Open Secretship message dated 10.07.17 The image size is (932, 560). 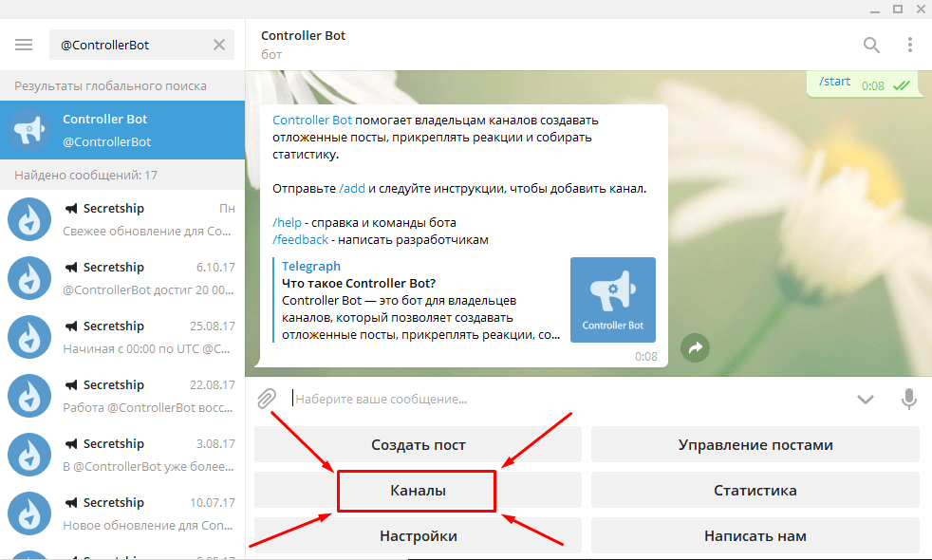(x=122, y=513)
